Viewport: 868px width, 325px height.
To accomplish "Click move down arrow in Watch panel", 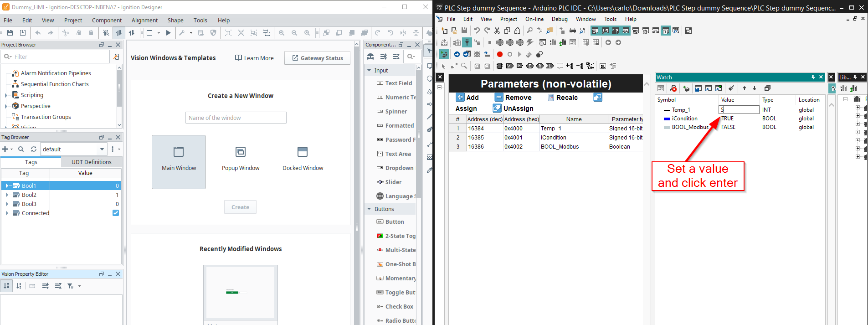I will point(755,88).
